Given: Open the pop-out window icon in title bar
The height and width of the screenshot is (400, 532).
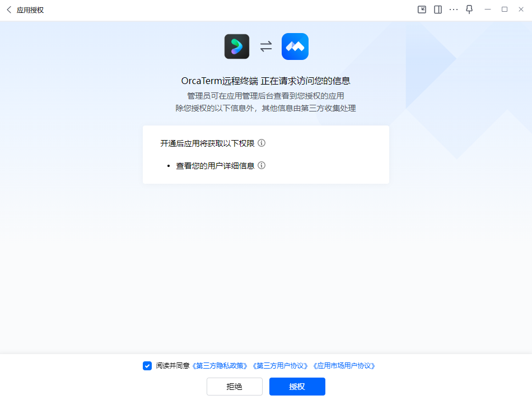Looking at the screenshot, I should [x=422, y=10].
